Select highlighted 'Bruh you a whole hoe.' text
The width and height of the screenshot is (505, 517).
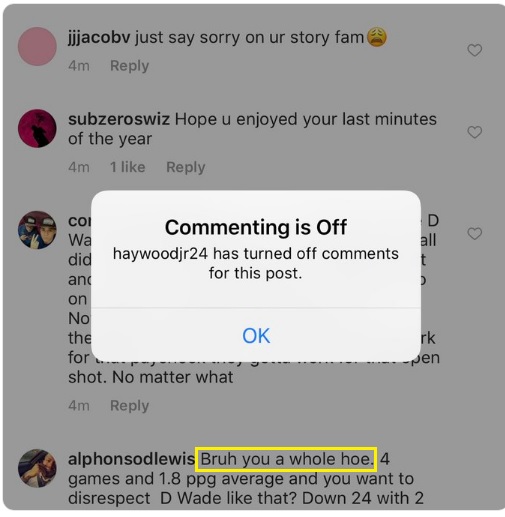[286, 459]
